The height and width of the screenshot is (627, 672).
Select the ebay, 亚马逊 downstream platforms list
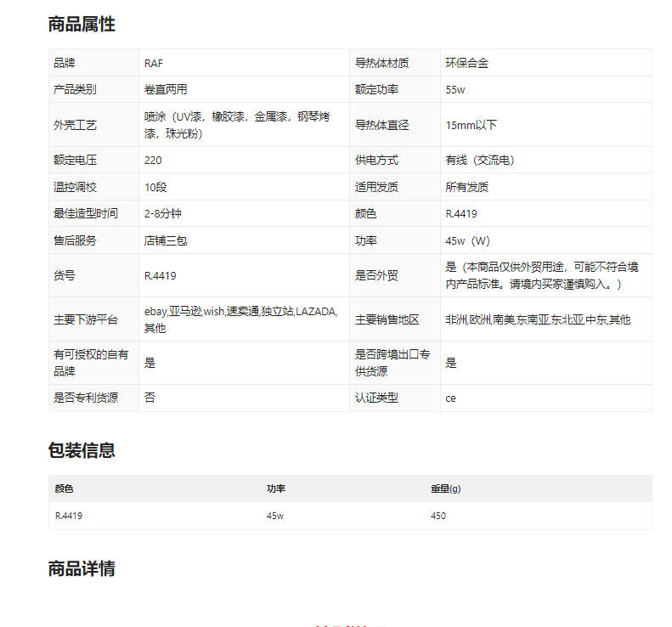pos(240,319)
